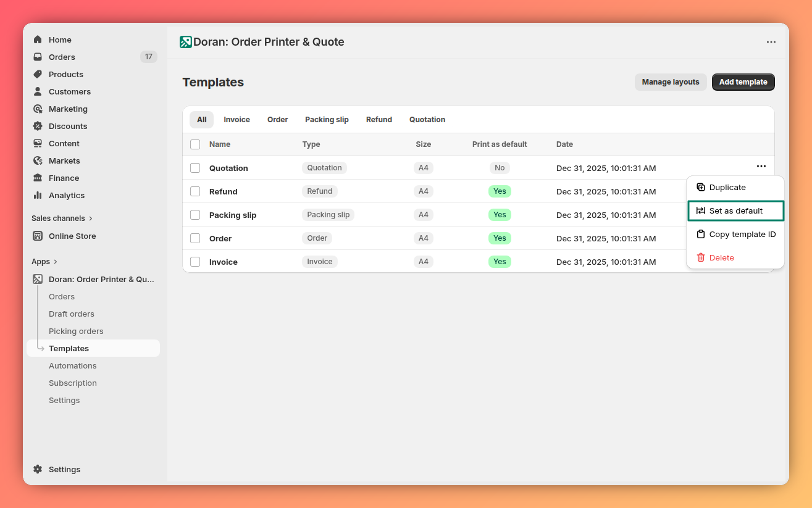Switch to the Refund tab
Image resolution: width=812 pixels, height=508 pixels.
coord(379,120)
